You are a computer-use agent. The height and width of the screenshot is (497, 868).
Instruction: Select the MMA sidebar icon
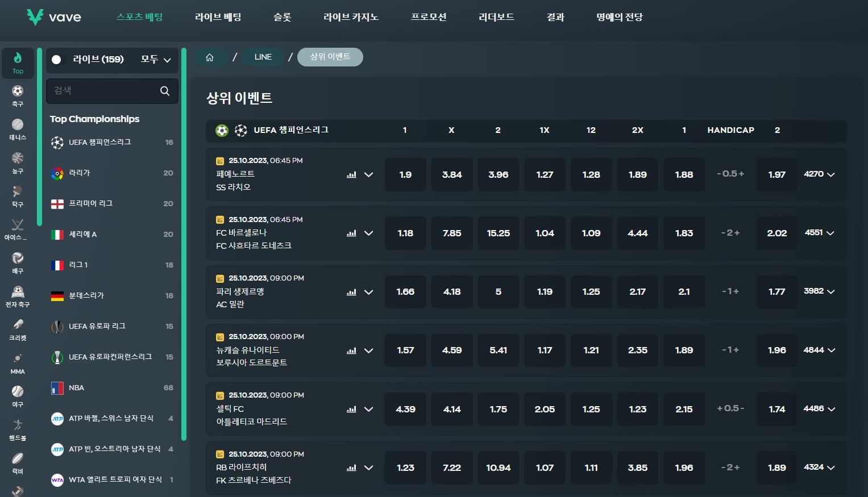[18, 358]
